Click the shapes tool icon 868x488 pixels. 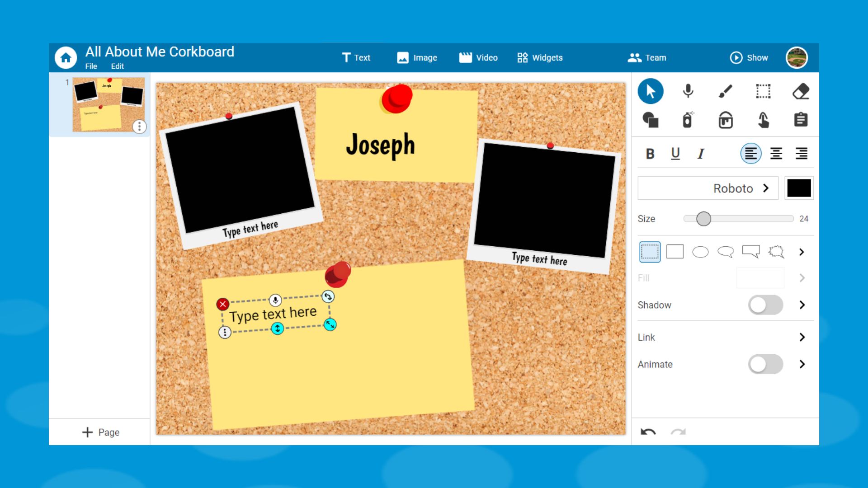click(x=651, y=120)
